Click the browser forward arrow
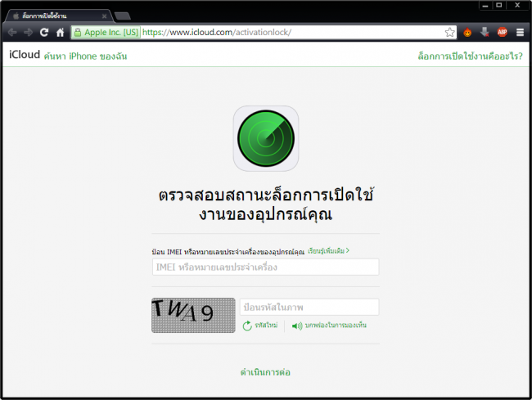 point(28,32)
